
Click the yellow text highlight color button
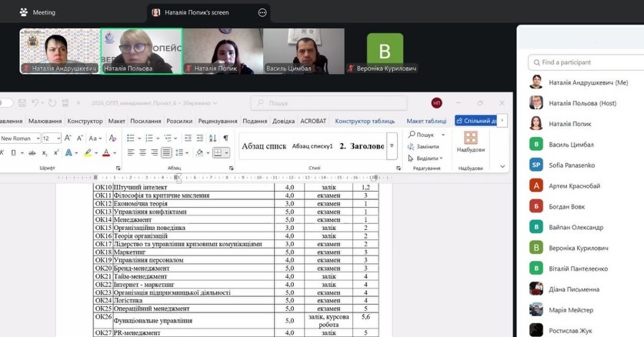87,152
